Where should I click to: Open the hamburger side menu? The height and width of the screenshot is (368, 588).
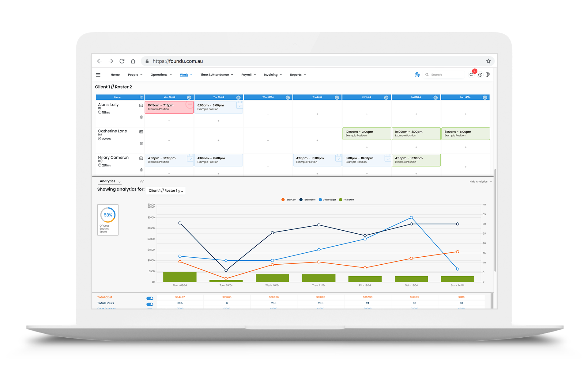tap(98, 75)
